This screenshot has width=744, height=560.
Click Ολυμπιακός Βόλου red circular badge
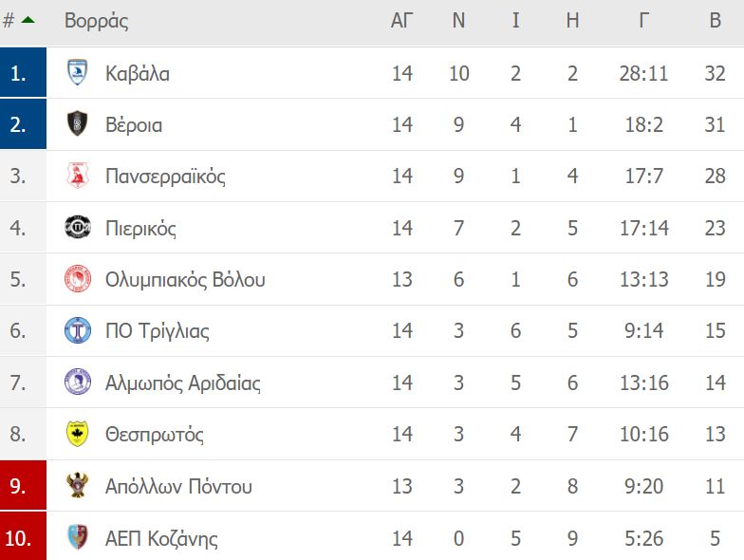pyautogui.click(x=78, y=279)
